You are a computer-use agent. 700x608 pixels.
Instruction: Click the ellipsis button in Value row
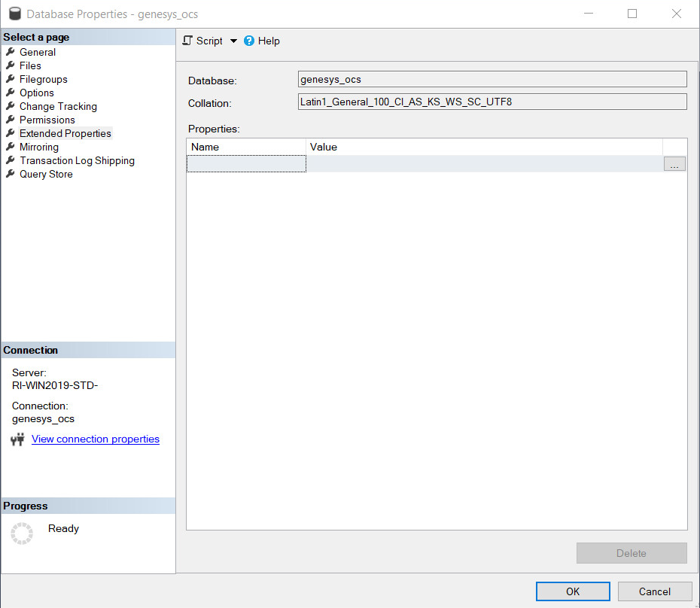(x=674, y=164)
